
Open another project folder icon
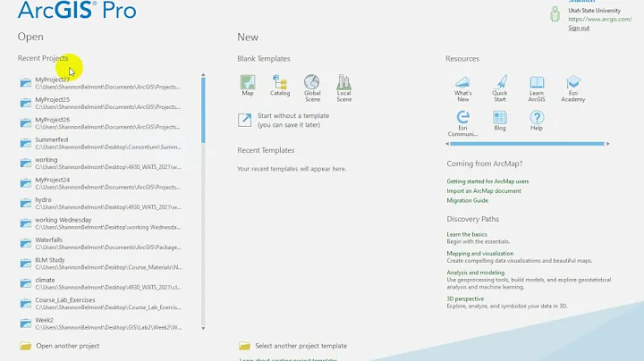pyautogui.click(x=25, y=346)
